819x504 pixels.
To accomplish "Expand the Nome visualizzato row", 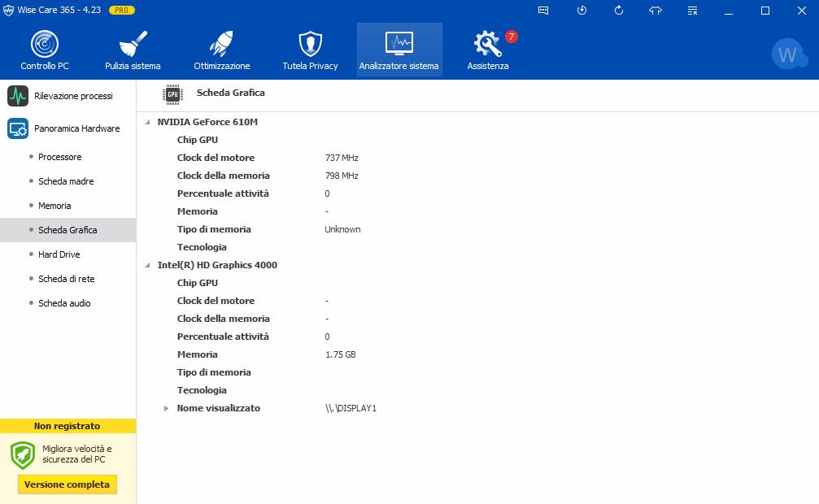I will 166,408.
